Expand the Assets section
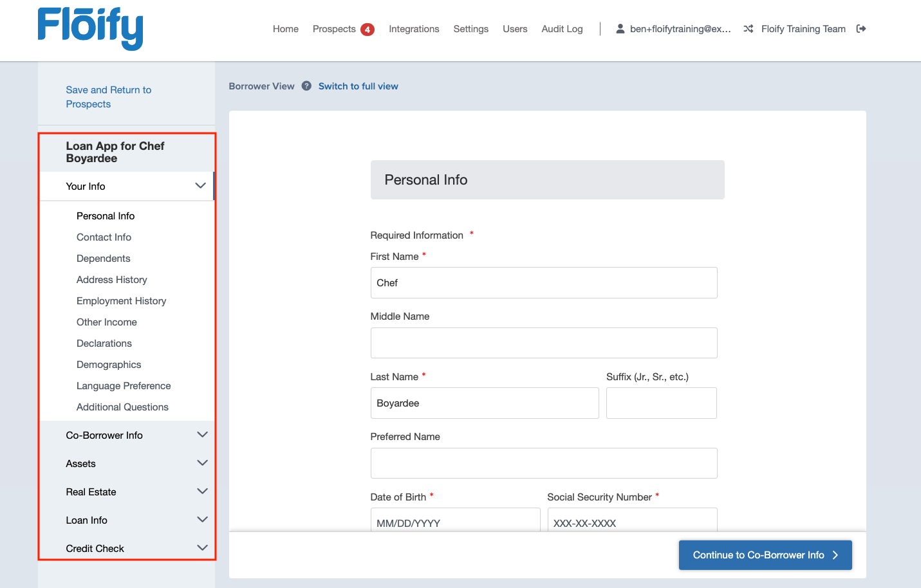The height and width of the screenshot is (588, 921). 202,463
